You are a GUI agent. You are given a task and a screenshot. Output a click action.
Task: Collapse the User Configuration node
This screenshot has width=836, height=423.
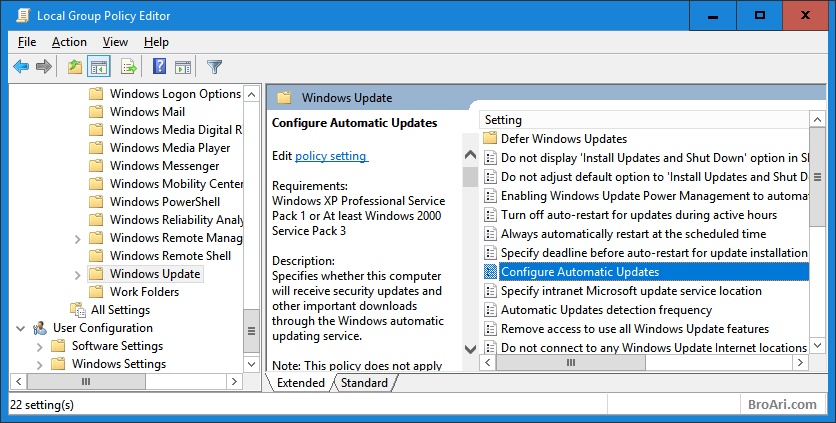click(x=21, y=329)
